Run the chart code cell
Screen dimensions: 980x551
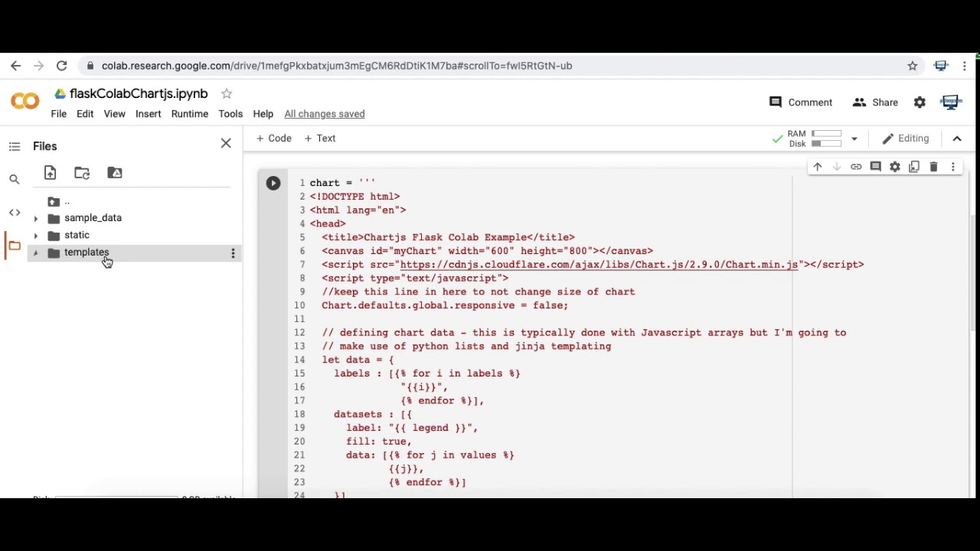click(273, 183)
